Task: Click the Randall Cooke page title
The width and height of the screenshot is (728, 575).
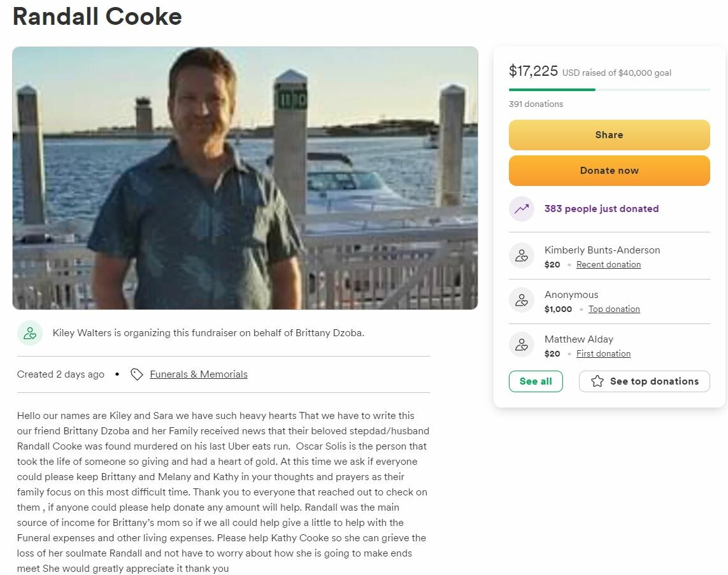Action: coord(97,17)
